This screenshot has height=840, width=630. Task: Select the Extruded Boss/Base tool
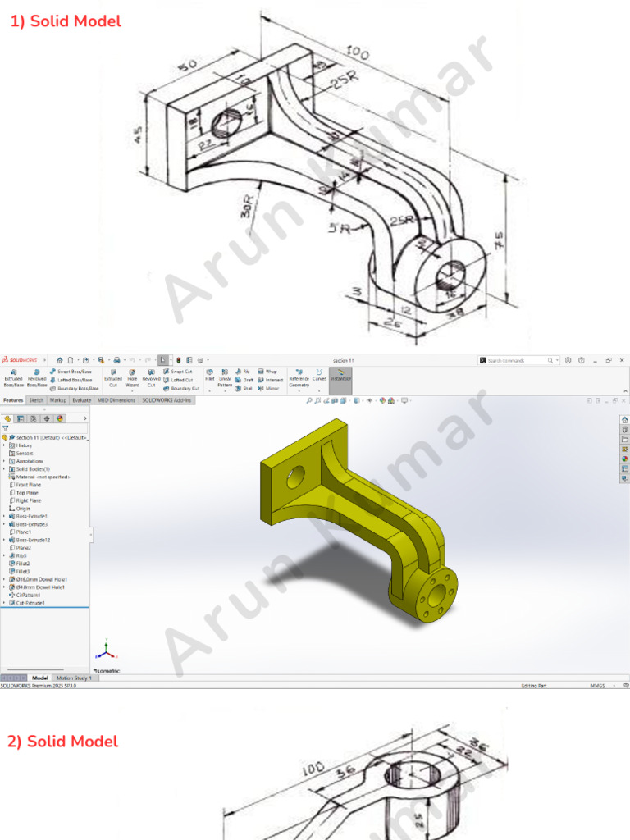pos(13,377)
